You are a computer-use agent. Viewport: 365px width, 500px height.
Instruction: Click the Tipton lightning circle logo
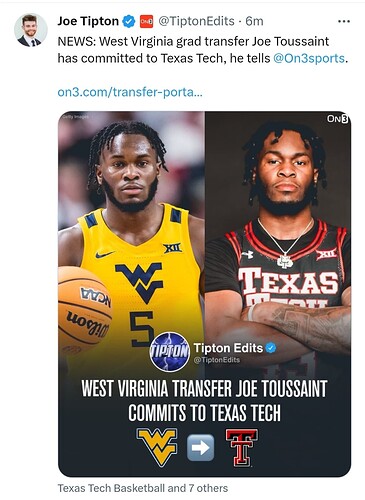(170, 352)
